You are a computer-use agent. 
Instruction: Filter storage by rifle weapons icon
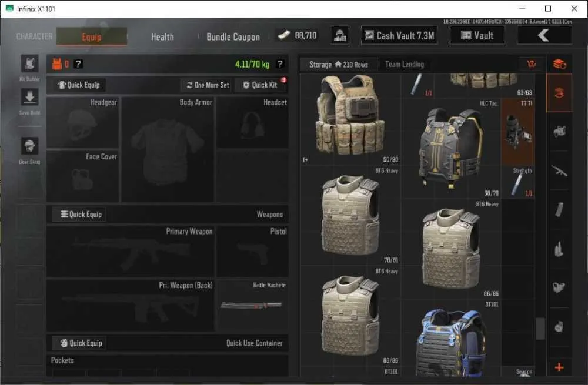(559, 171)
